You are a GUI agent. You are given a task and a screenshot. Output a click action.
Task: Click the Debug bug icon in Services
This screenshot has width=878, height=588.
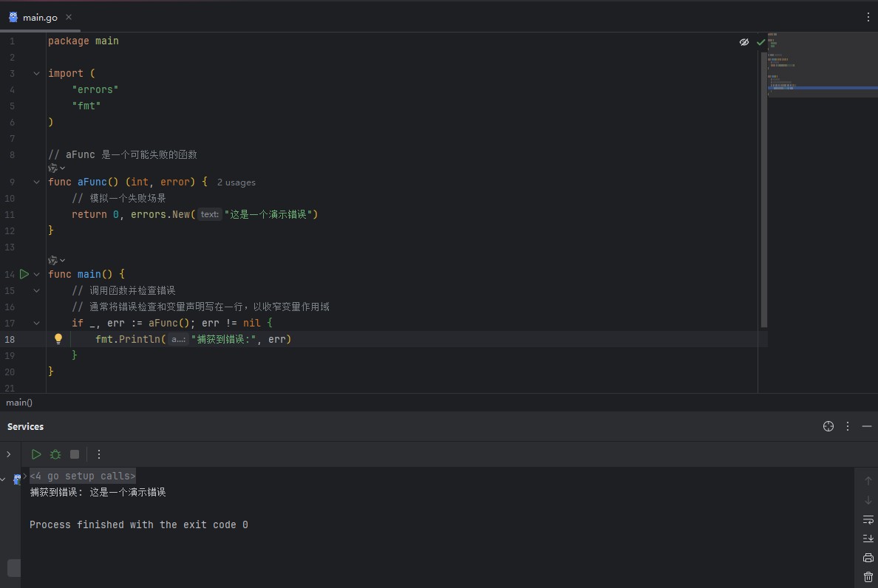[x=55, y=454]
